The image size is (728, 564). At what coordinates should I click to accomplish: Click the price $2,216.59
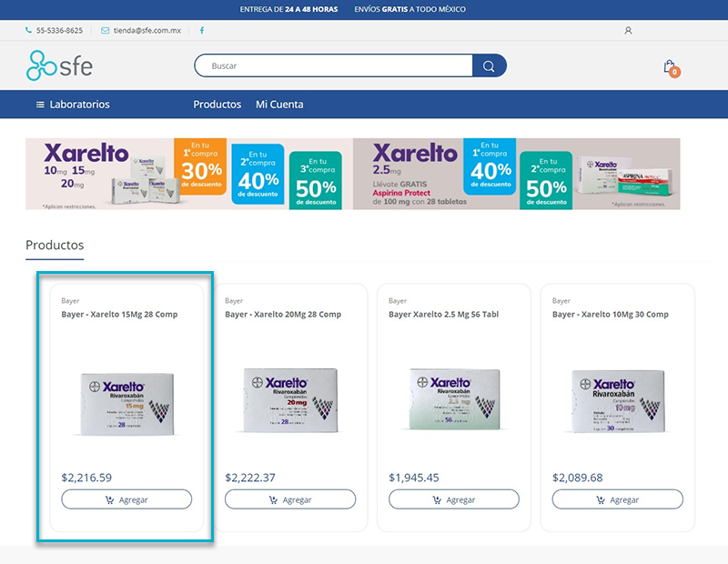click(x=86, y=478)
